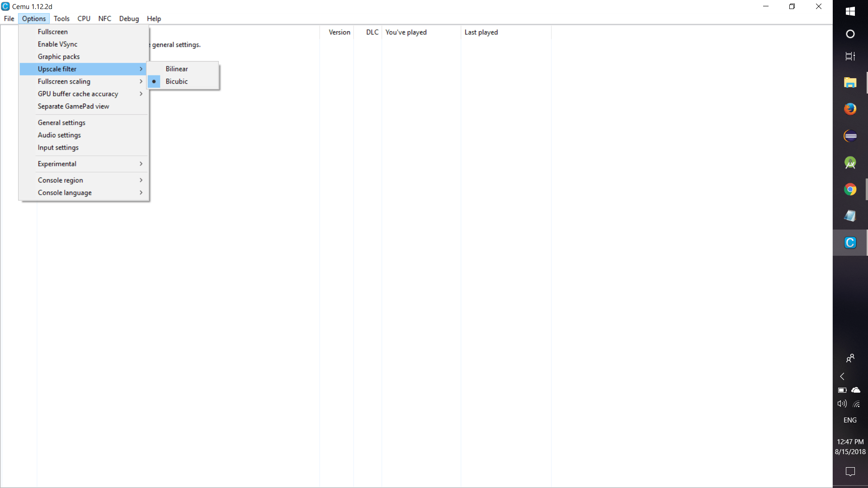This screenshot has height=488, width=868.
Task: Expand the Console region submenu
Action: [x=60, y=180]
